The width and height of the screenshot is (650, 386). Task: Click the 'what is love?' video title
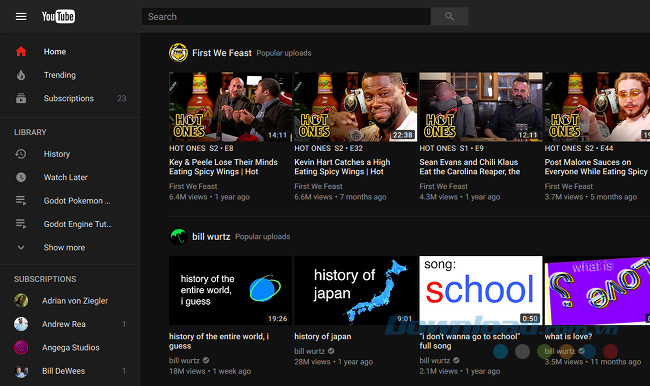[x=568, y=337]
